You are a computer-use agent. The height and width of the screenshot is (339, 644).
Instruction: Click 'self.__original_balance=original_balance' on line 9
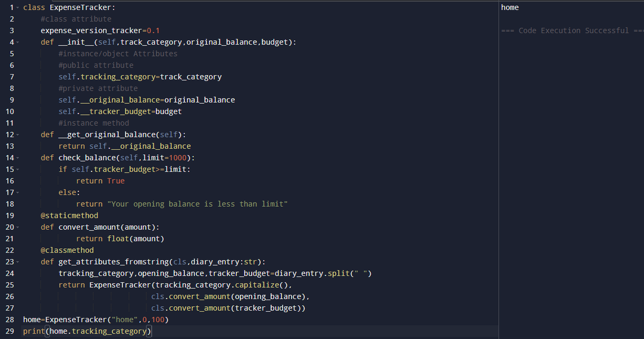(x=147, y=100)
